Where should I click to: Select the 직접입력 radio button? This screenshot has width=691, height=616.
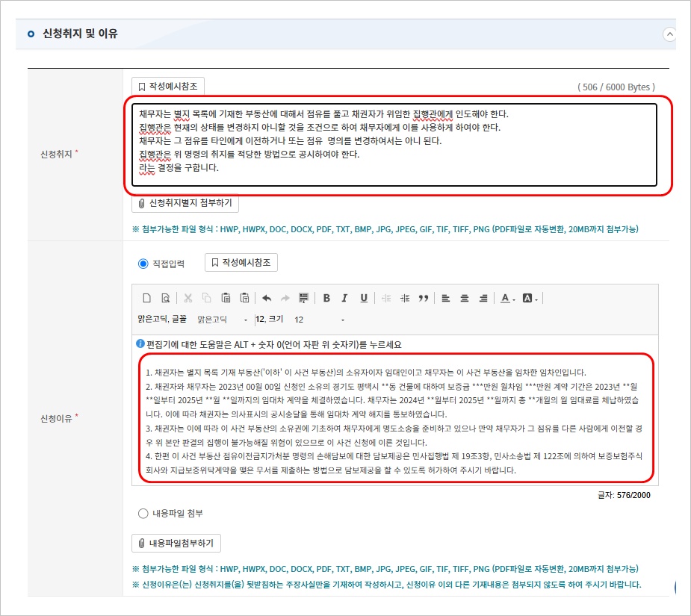click(x=143, y=263)
